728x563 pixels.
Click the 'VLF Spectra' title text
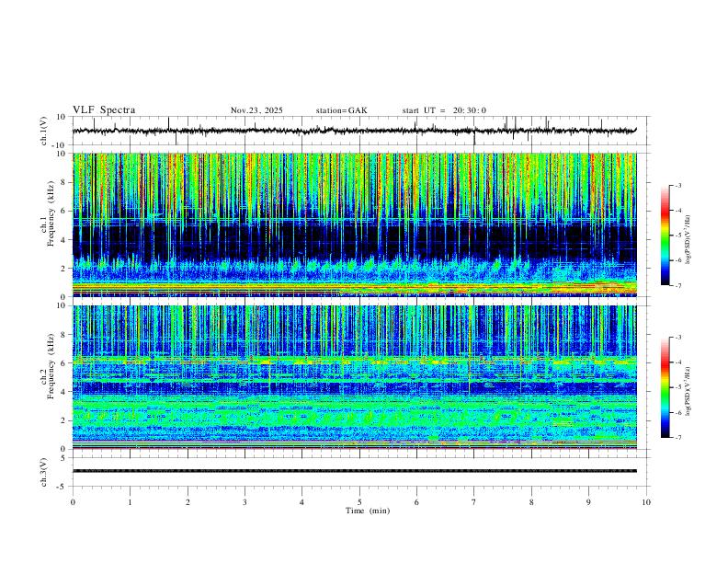coord(104,110)
